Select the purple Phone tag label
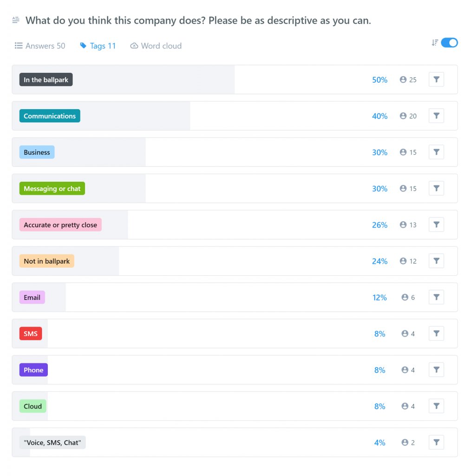Image resolution: width=470 pixels, height=476 pixels. [x=33, y=370]
